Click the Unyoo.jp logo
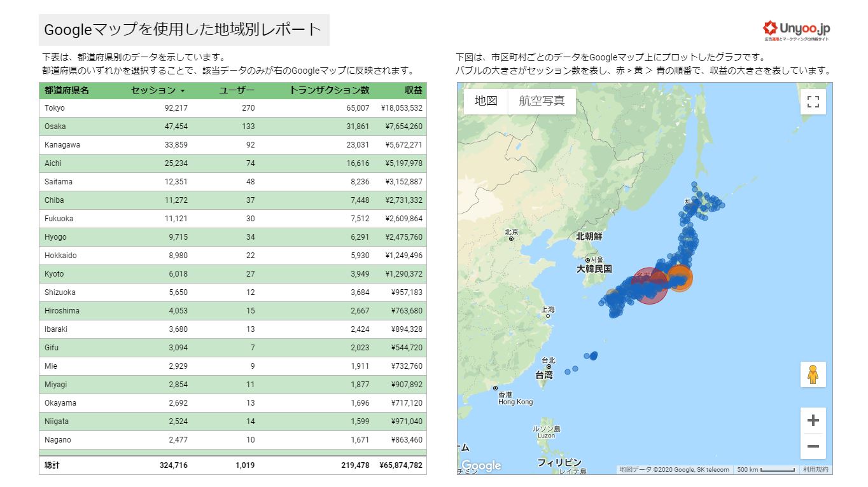The height and width of the screenshot is (487, 868). (x=796, y=30)
